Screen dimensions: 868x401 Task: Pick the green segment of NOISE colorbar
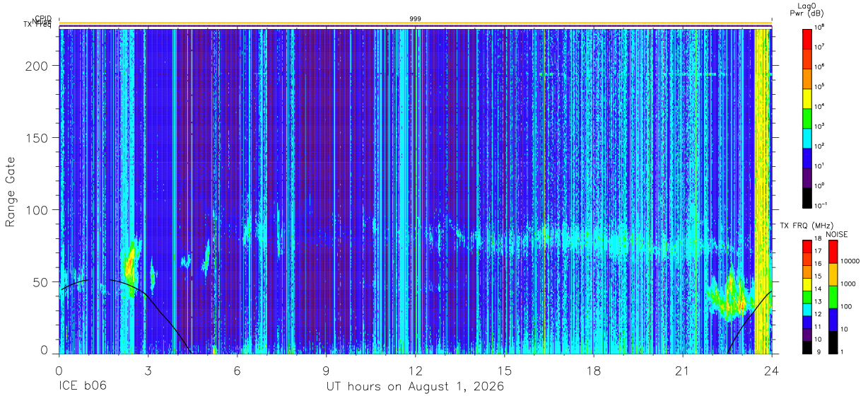[x=833, y=297]
